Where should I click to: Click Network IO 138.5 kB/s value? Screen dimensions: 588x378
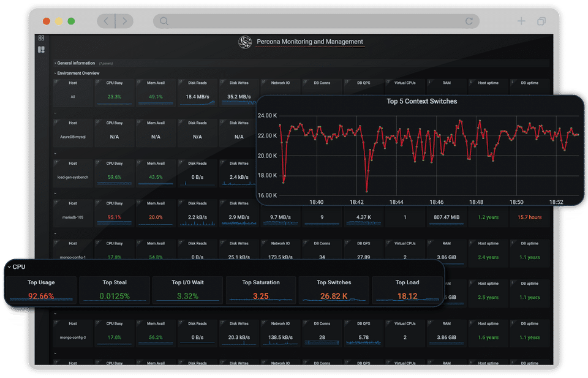[280, 338]
